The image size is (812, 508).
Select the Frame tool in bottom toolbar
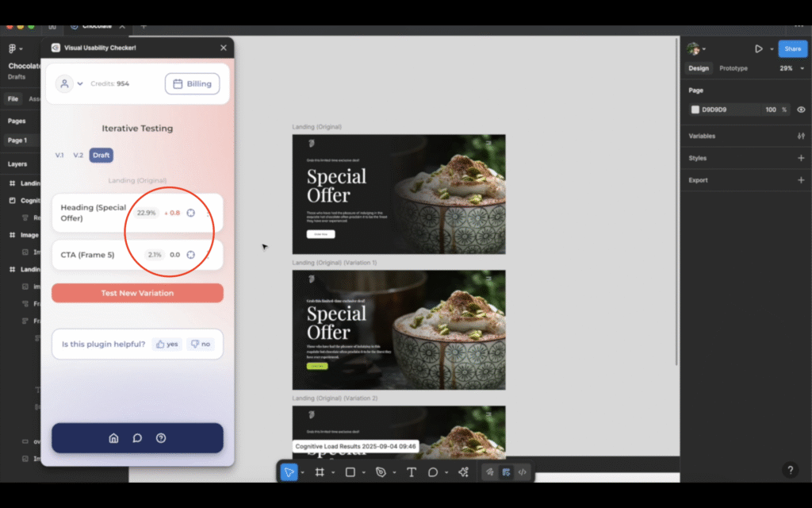tap(320, 472)
